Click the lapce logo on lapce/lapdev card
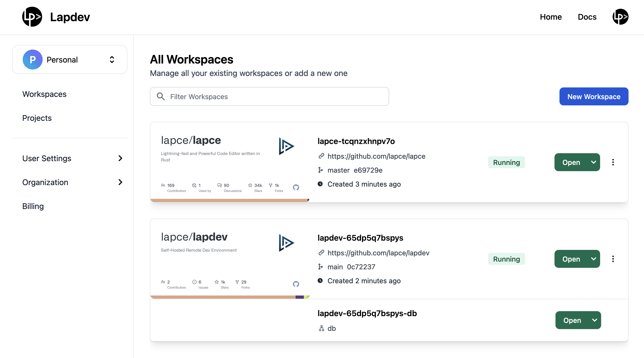644x358 pixels. click(x=286, y=243)
